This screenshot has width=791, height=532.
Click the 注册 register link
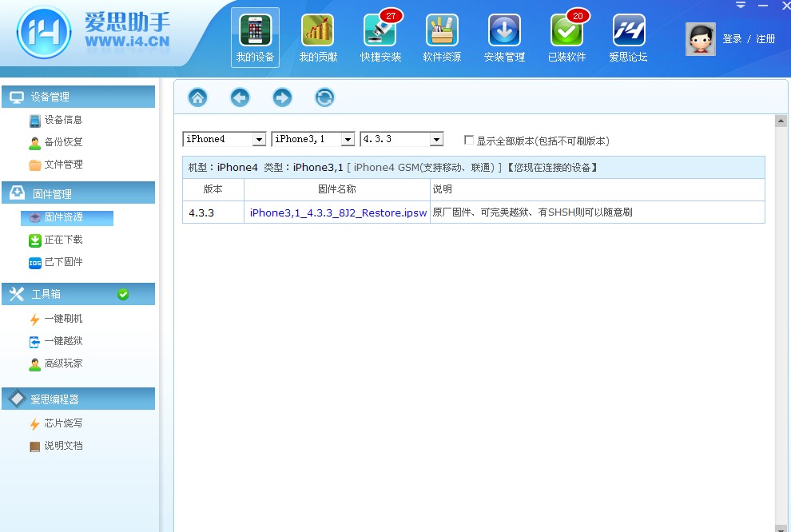(x=765, y=39)
